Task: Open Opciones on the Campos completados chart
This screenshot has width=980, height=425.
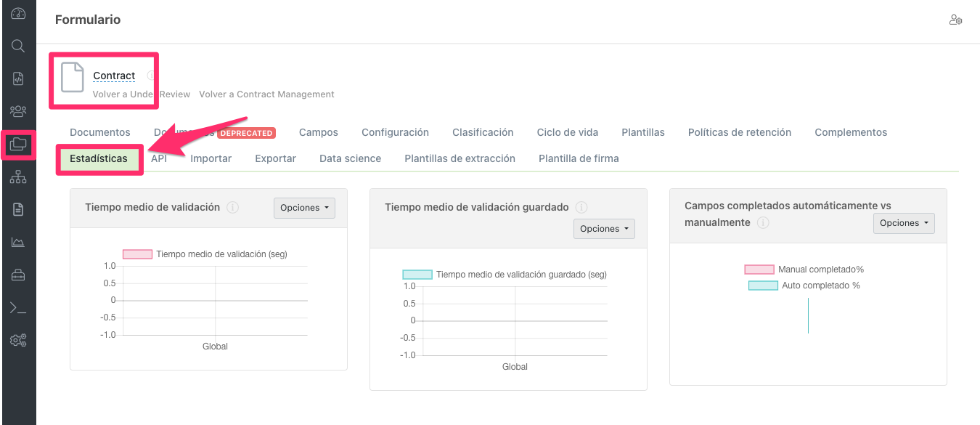Action: click(904, 223)
